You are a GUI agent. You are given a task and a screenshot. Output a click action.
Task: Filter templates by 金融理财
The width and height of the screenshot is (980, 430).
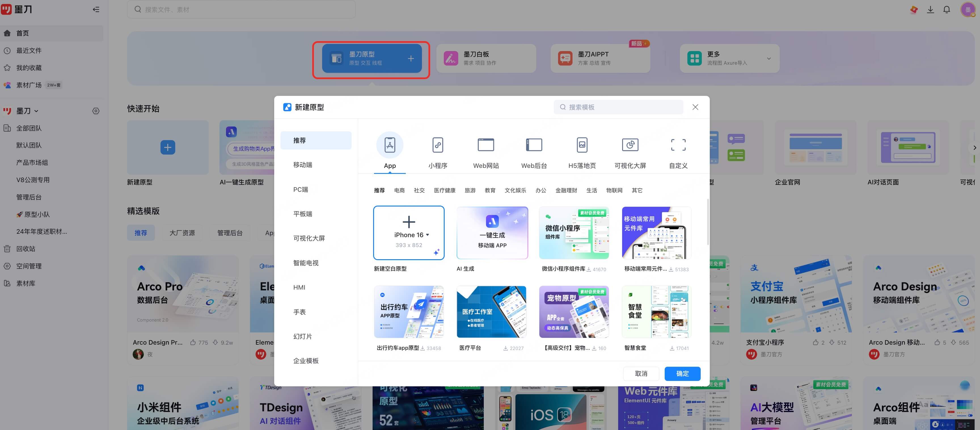click(566, 190)
